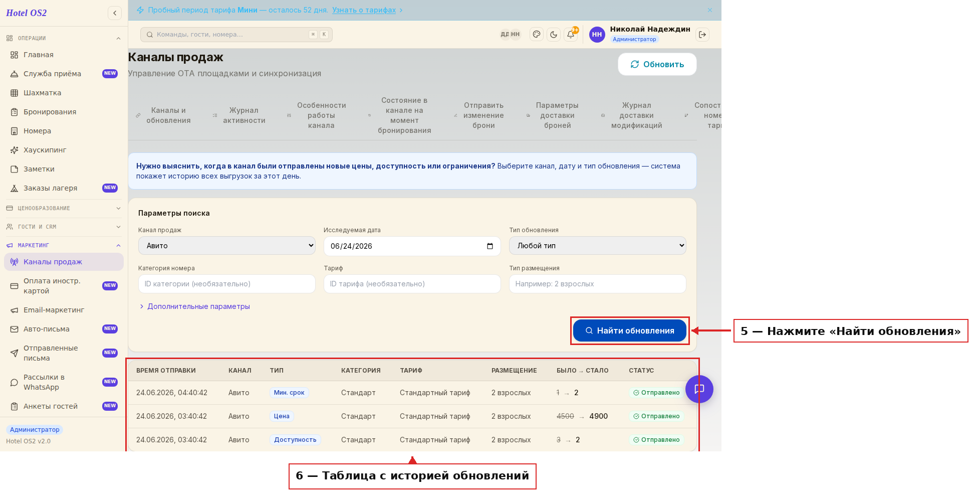Expand the ЦЕНООБРАЗОВАНИЕ sidebar group
The image size is (980, 501).
pyautogui.click(x=64, y=208)
